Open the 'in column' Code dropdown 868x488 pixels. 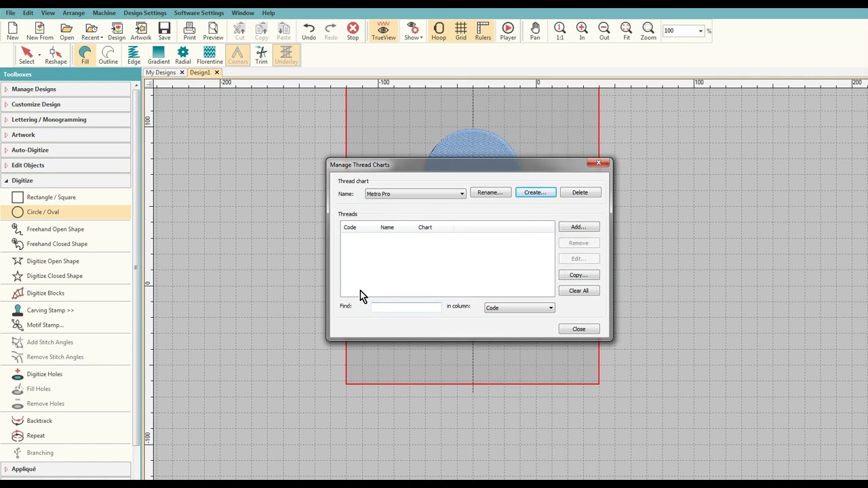pos(551,308)
